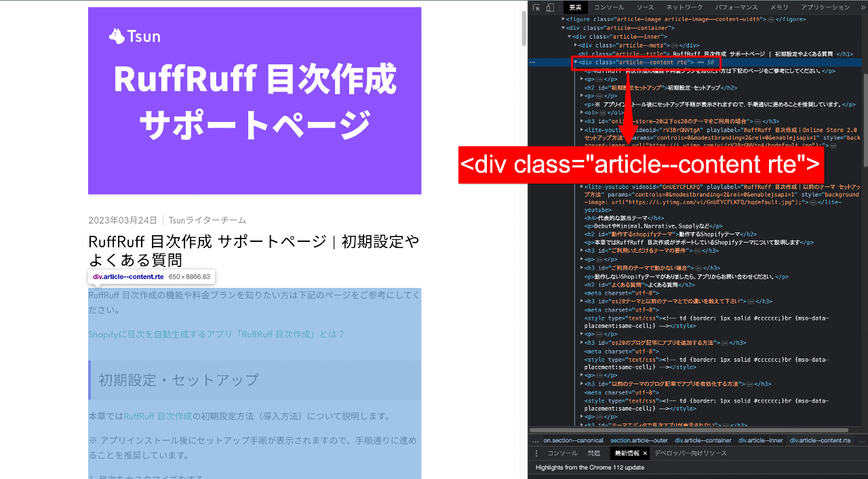Screen dimensions: 868x479
Task: Expand the h3 os20のブログ記事にアプリを追加 node
Action: [x=582, y=343]
